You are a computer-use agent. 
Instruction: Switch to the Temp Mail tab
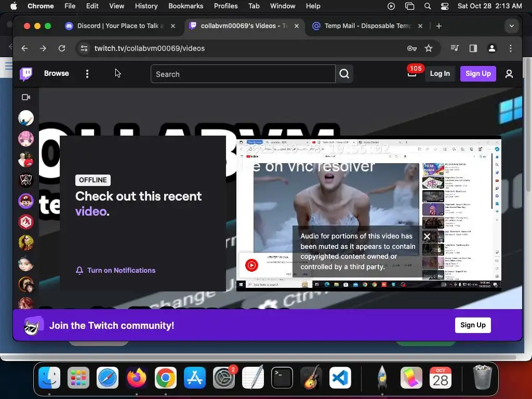point(368,26)
